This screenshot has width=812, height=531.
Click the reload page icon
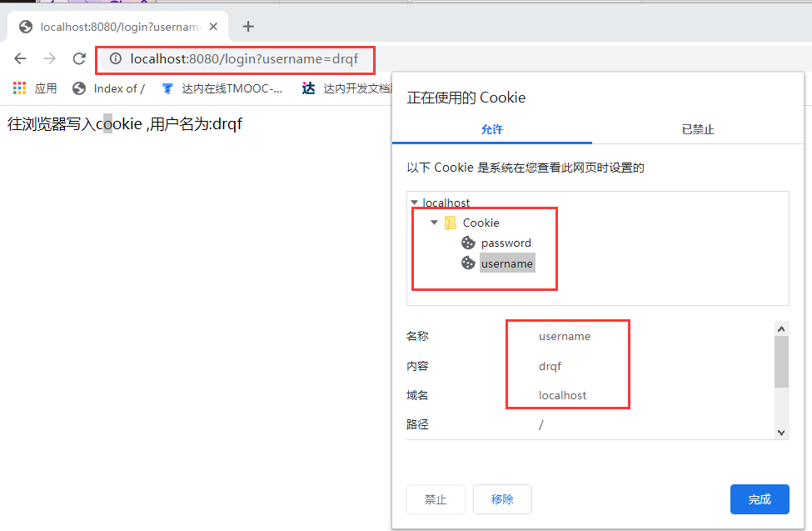point(79,58)
